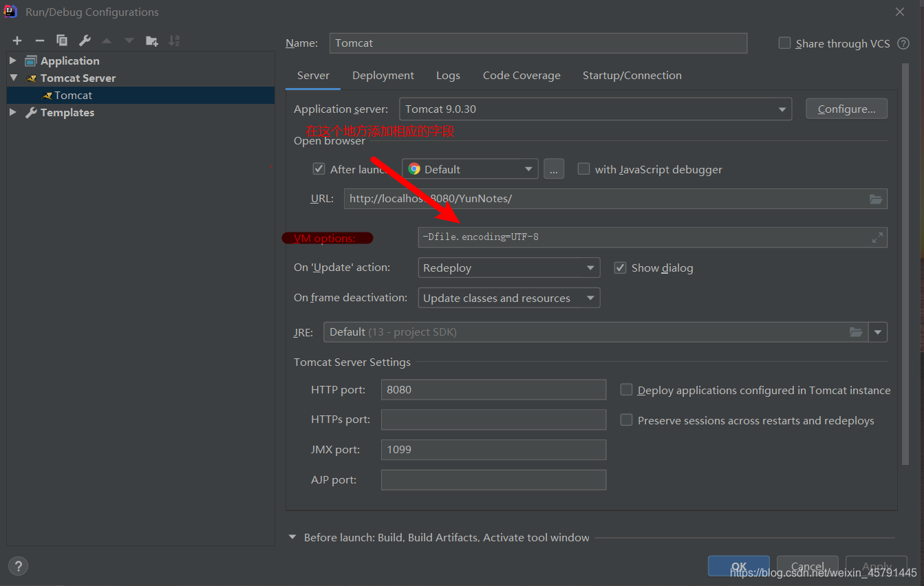
Task: Create new folder icon in toolbar
Action: click(x=152, y=41)
